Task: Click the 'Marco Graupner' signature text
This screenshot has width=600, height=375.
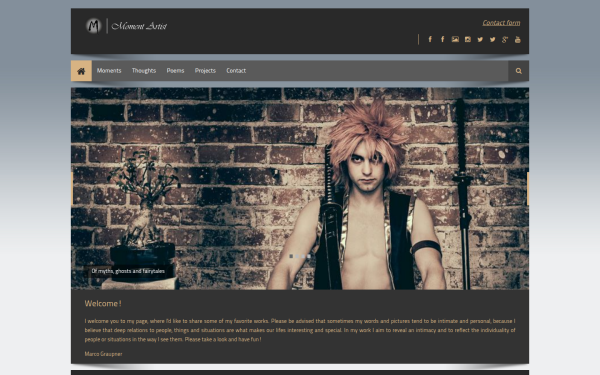Action: pyautogui.click(x=103, y=354)
